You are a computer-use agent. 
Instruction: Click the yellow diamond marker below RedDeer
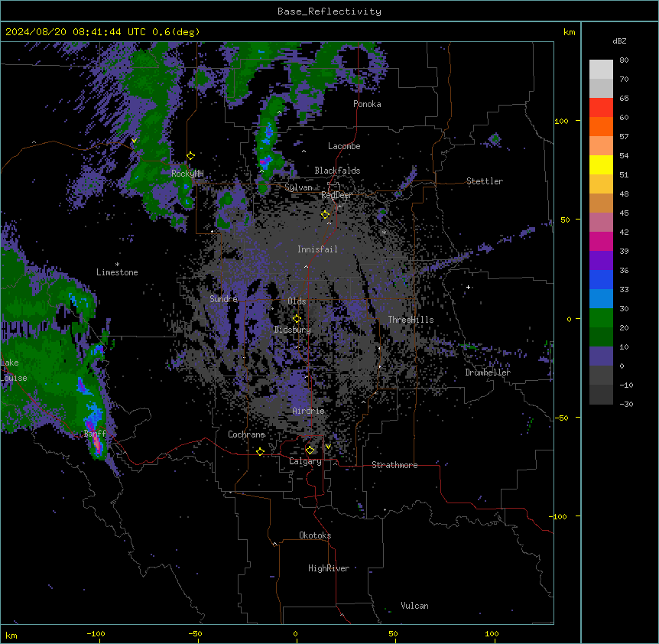coord(326,215)
